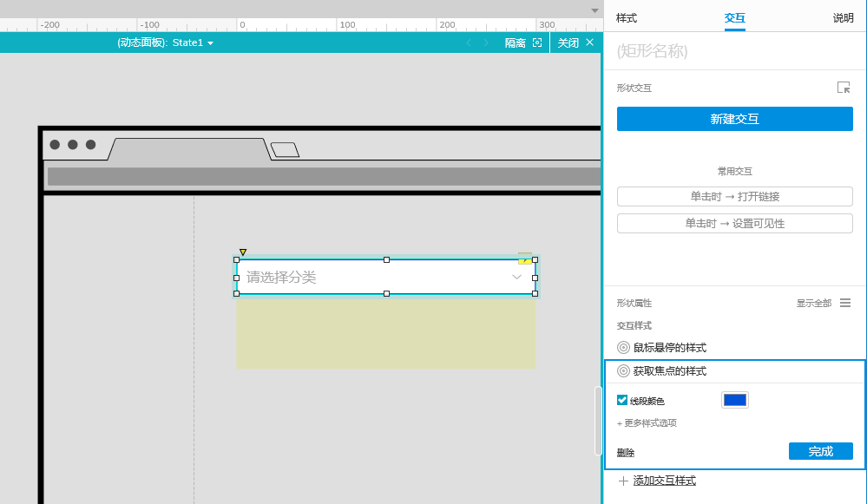The width and height of the screenshot is (867, 504).
Task: Click the gray address bar in browser mockup
Action: tap(324, 176)
